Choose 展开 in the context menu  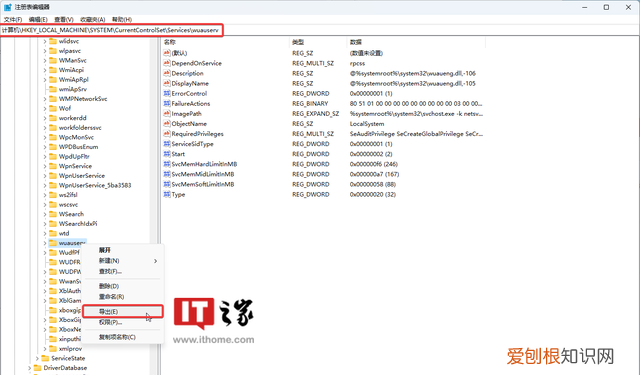pos(104,250)
